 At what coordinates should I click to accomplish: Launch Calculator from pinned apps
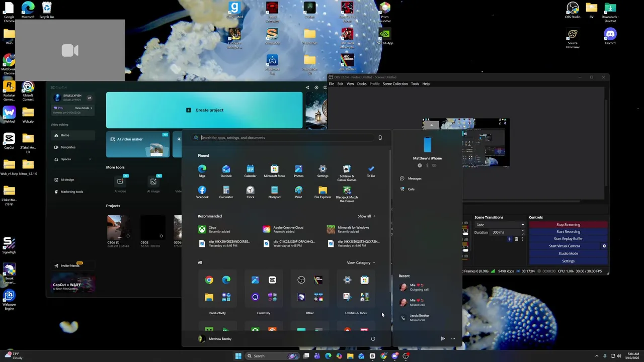(226, 192)
